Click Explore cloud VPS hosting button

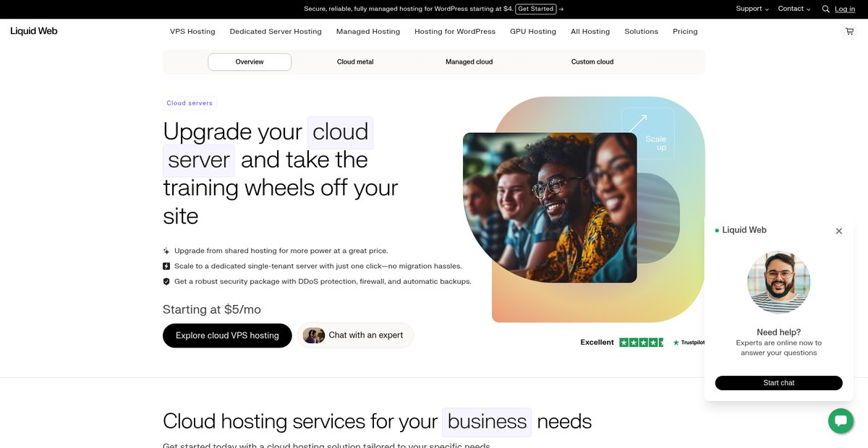tap(227, 335)
